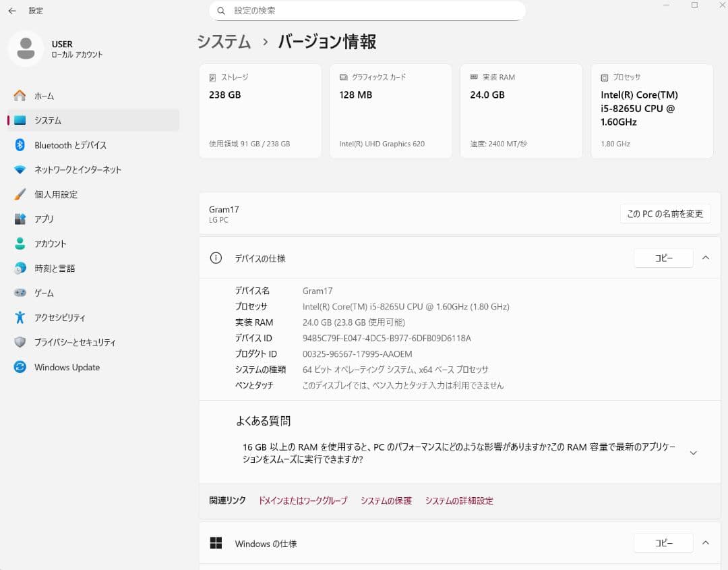Select the アプリ sidebar icon
Viewport: 728px width, 570px height.
(x=20, y=219)
